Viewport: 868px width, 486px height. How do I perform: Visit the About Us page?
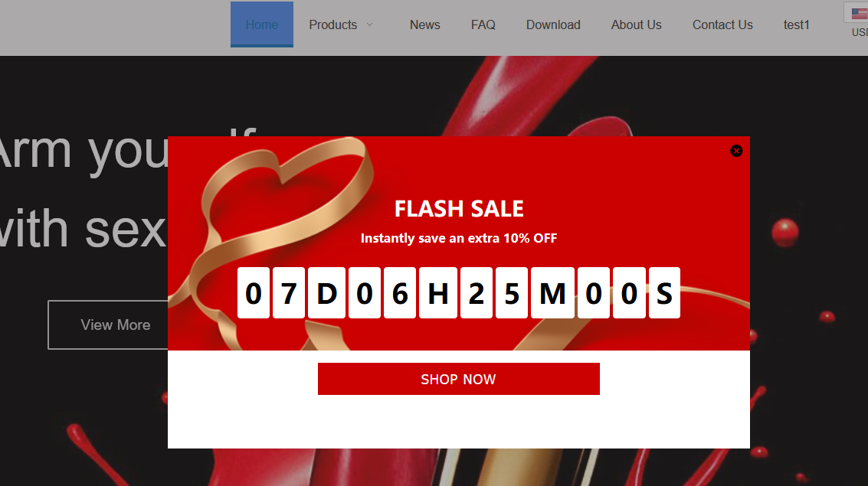[x=636, y=25]
